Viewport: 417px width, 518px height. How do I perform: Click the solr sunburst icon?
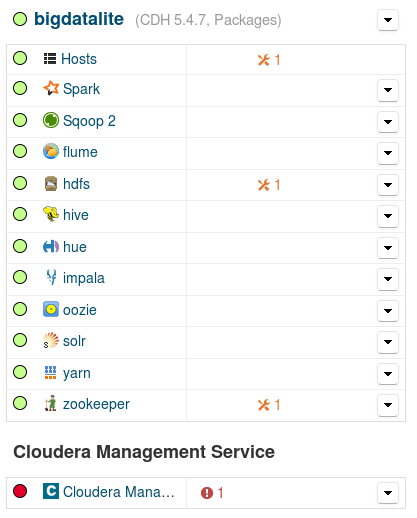(51, 340)
